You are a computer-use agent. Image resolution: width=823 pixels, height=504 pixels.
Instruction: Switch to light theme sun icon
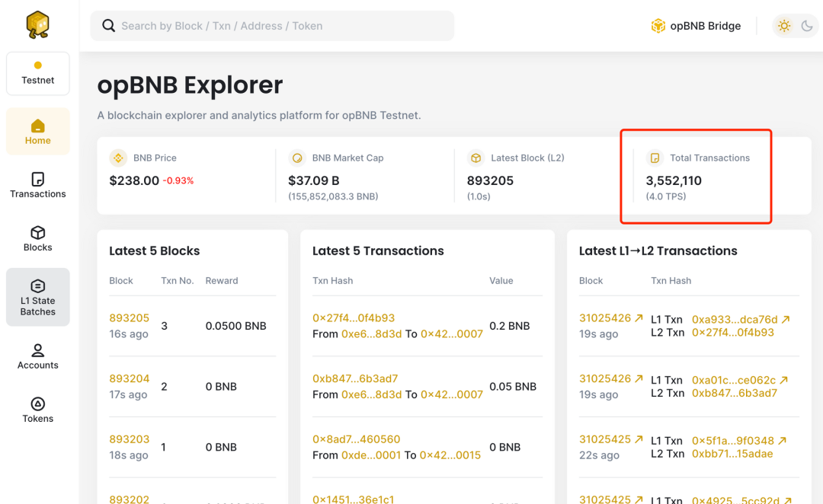[784, 26]
